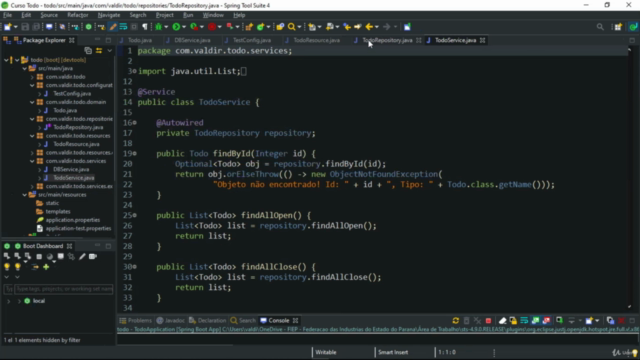Open the Source menu
Viewport: 640px width, 360px height.
49,15
